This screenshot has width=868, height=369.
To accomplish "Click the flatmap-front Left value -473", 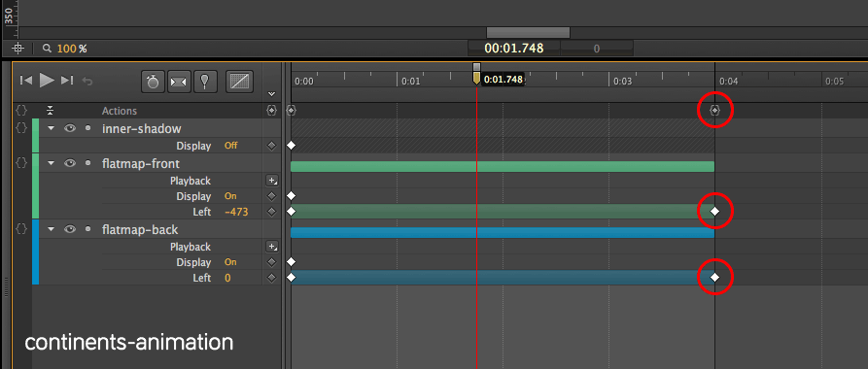I will pyautogui.click(x=236, y=212).
